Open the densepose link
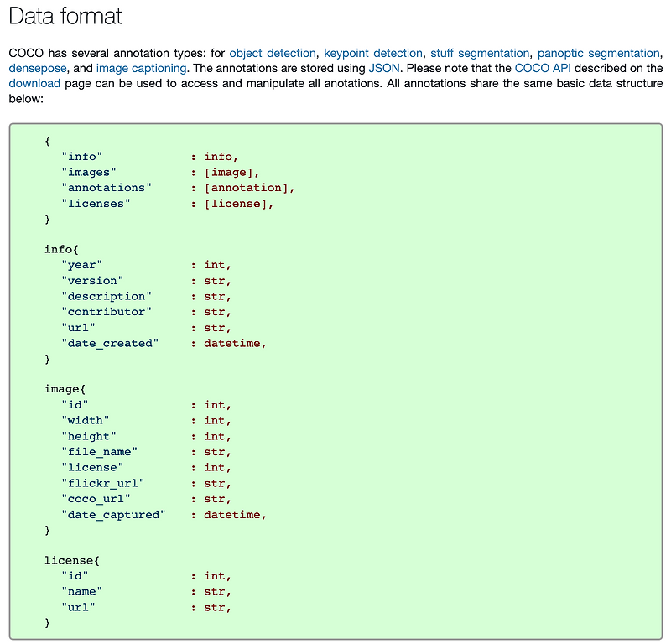Viewport: 671px width, 644px height. tap(31, 68)
